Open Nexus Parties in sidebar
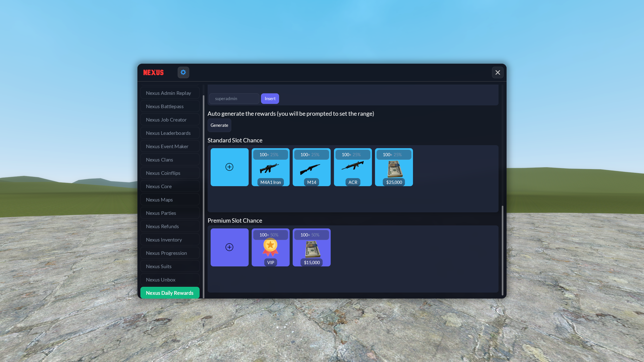 (x=170, y=213)
